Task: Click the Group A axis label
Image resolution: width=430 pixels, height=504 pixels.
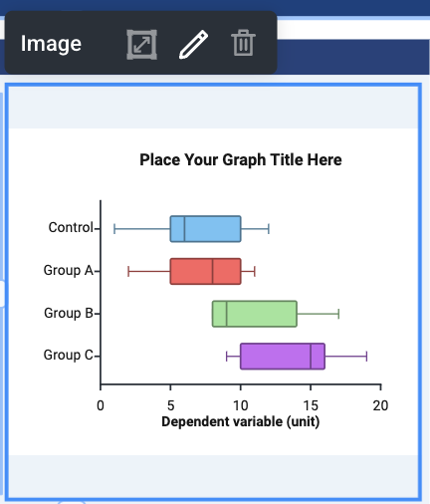Action: (x=69, y=271)
